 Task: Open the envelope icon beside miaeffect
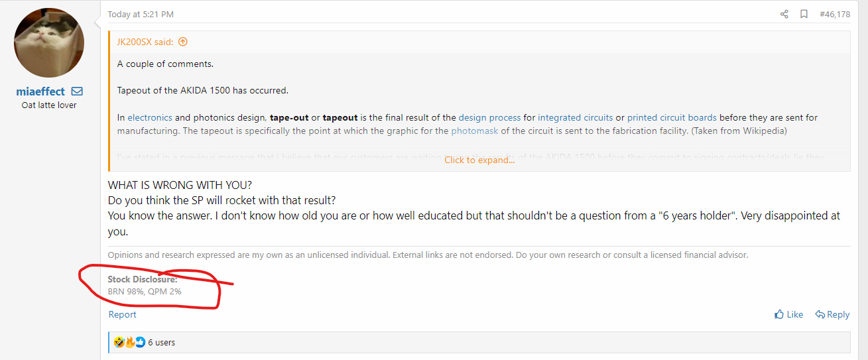coord(77,91)
